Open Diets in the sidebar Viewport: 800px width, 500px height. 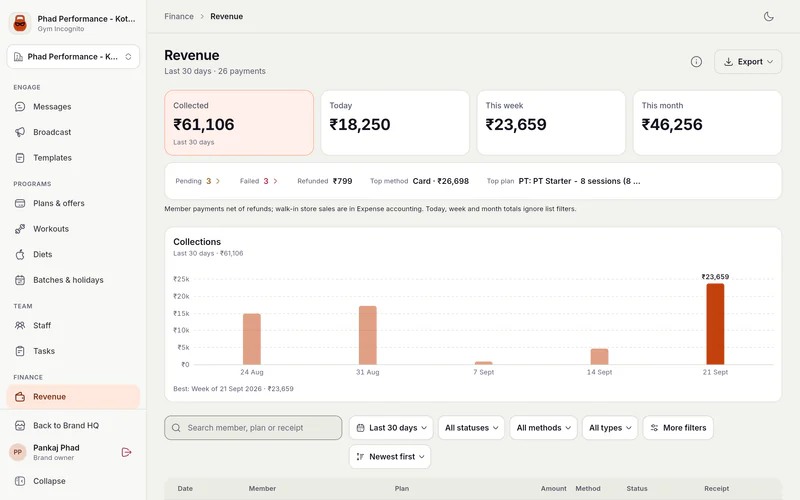coord(73,254)
